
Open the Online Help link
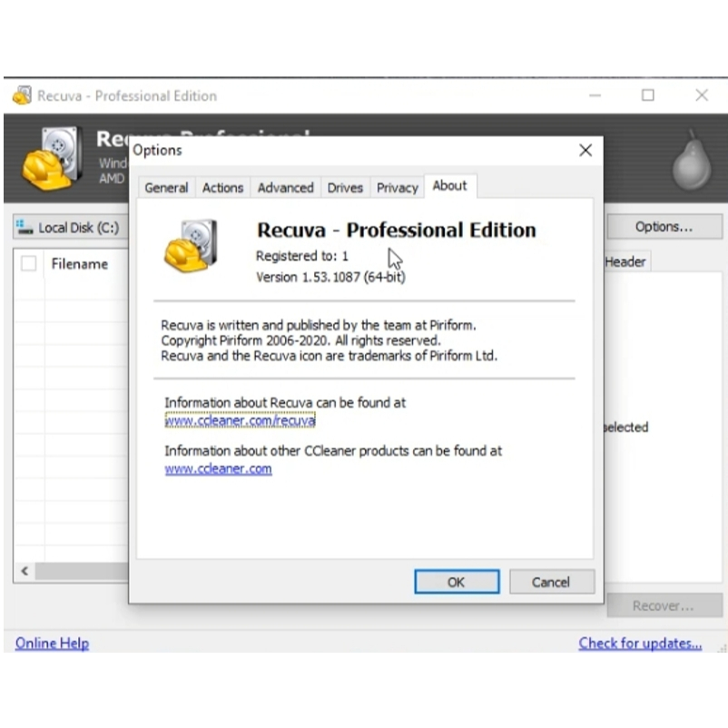(x=52, y=643)
